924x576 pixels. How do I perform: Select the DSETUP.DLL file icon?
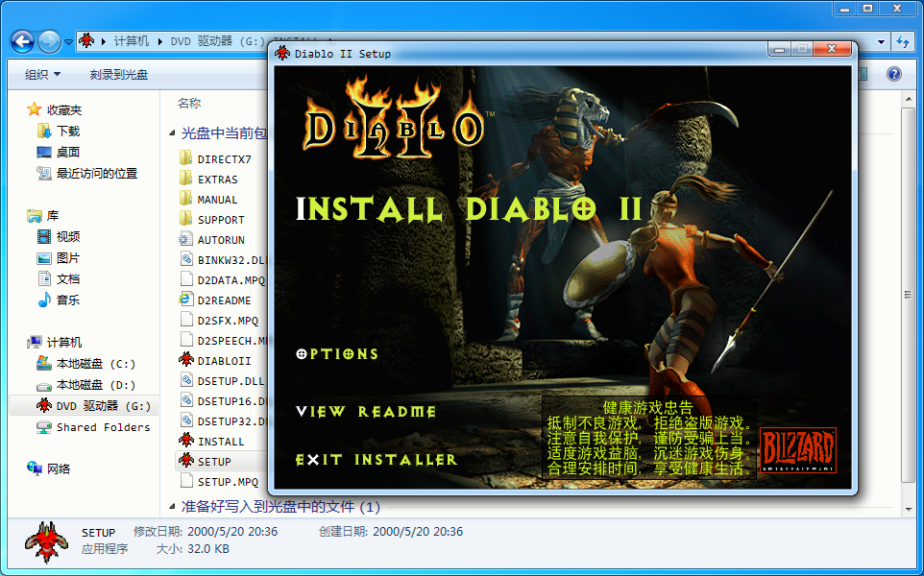click(185, 380)
